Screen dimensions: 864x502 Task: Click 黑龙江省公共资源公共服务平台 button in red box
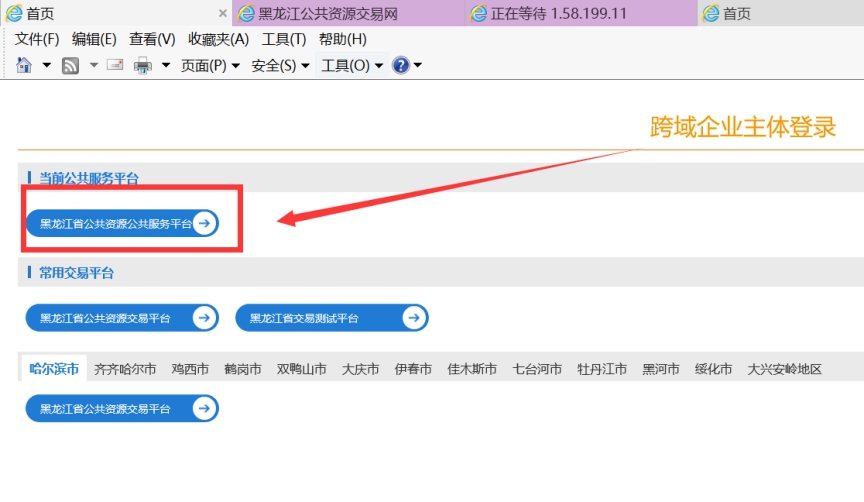(121, 223)
